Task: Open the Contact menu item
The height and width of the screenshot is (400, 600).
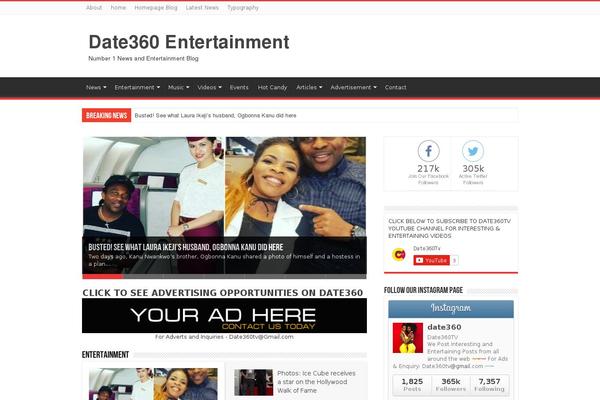Action: click(396, 87)
